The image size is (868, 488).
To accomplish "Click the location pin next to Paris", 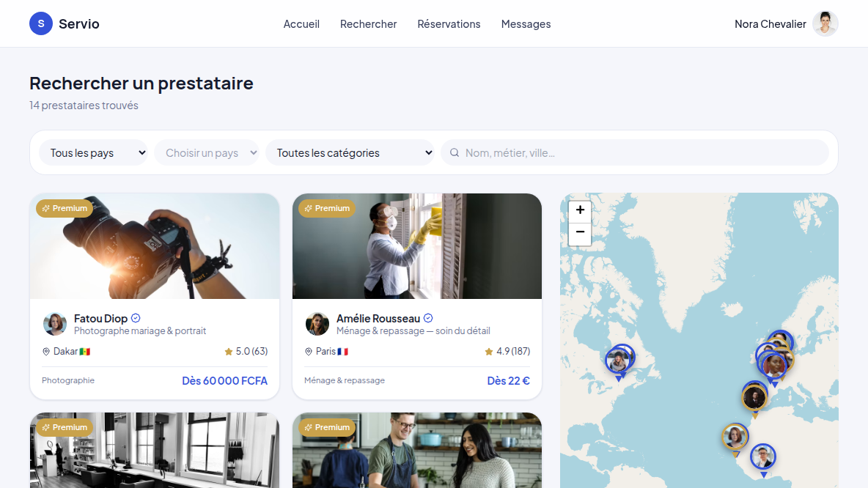I will point(309,351).
